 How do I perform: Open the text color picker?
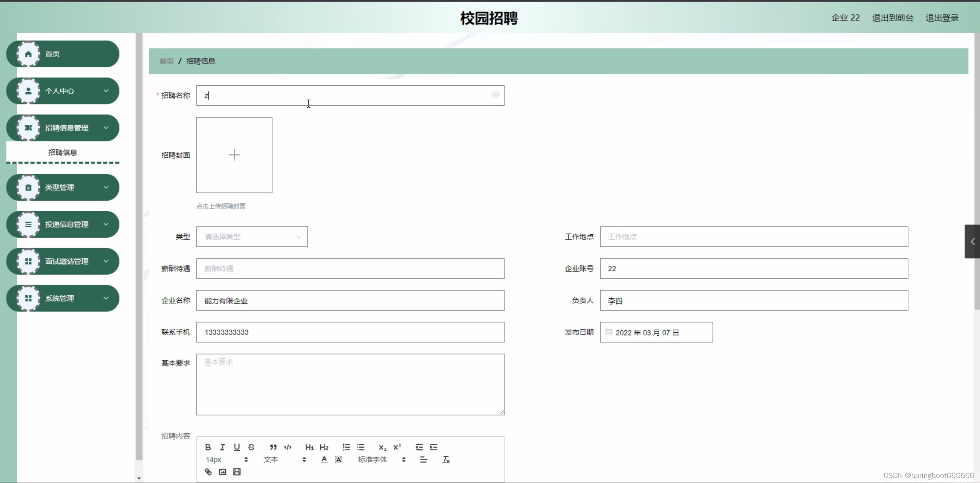click(324, 460)
